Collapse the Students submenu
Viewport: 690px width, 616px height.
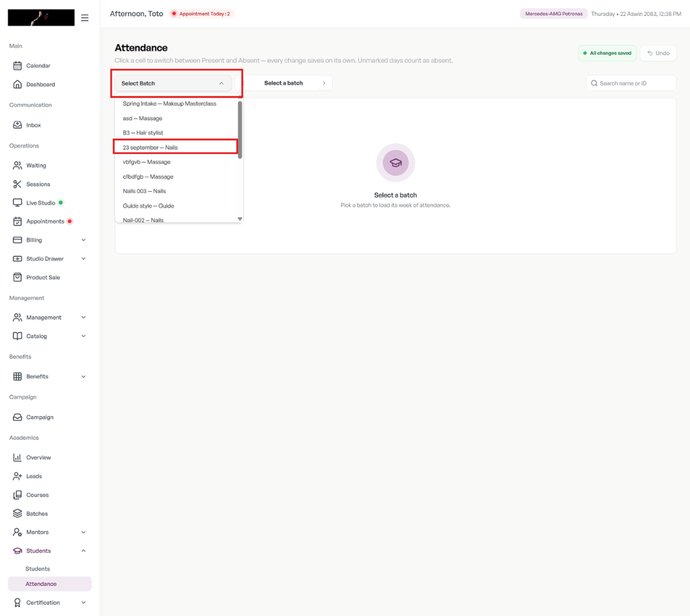pyautogui.click(x=84, y=551)
